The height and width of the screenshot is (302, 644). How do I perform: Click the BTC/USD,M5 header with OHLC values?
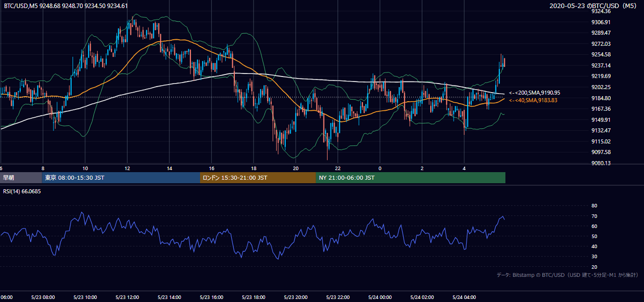(66, 6)
